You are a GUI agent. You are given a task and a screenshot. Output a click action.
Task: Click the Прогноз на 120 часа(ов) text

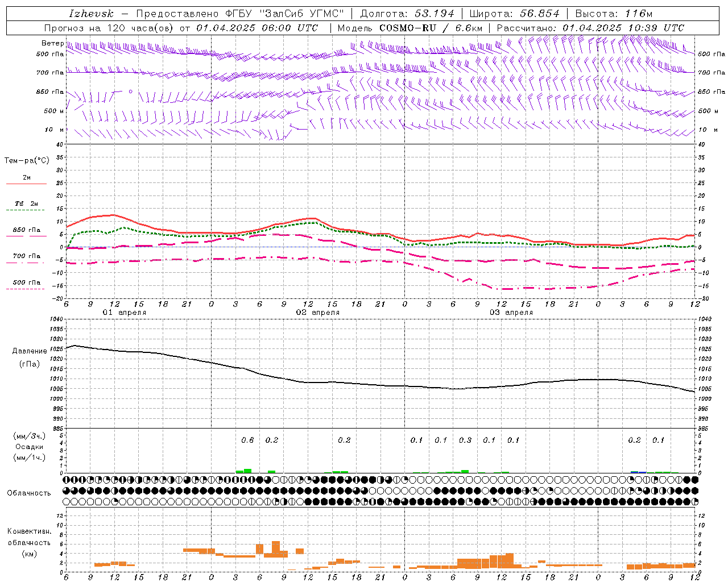[x=109, y=27]
